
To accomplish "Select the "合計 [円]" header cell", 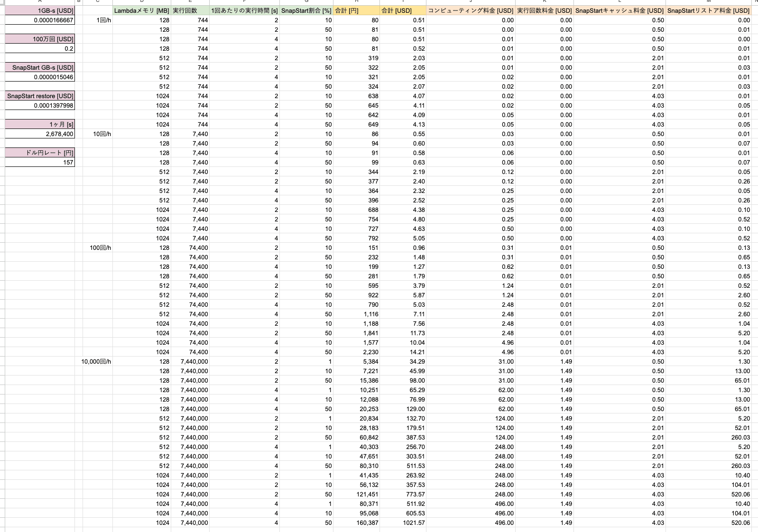I will click(356, 10).
